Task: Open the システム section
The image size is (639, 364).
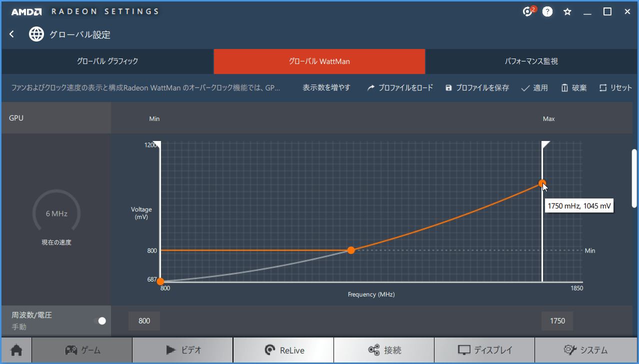Action: pos(585,350)
